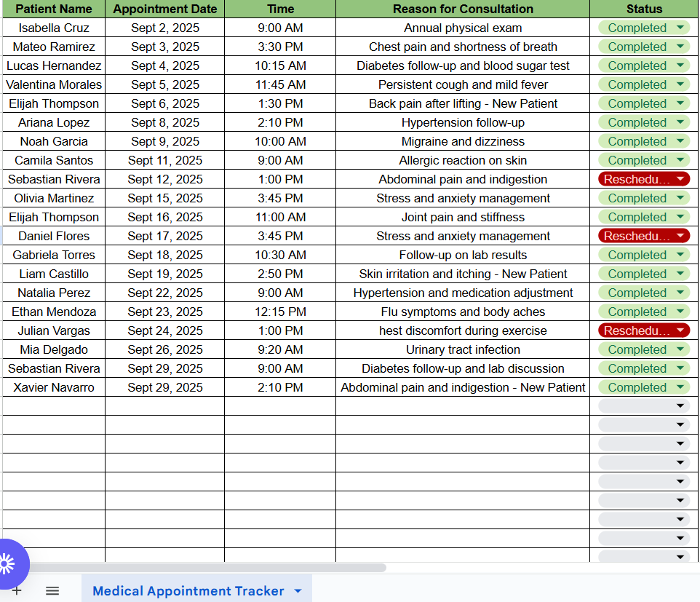Select the Mateo Ramirez name cell
700x602 pixels.
pyautogui.click(x=54, y=47)
